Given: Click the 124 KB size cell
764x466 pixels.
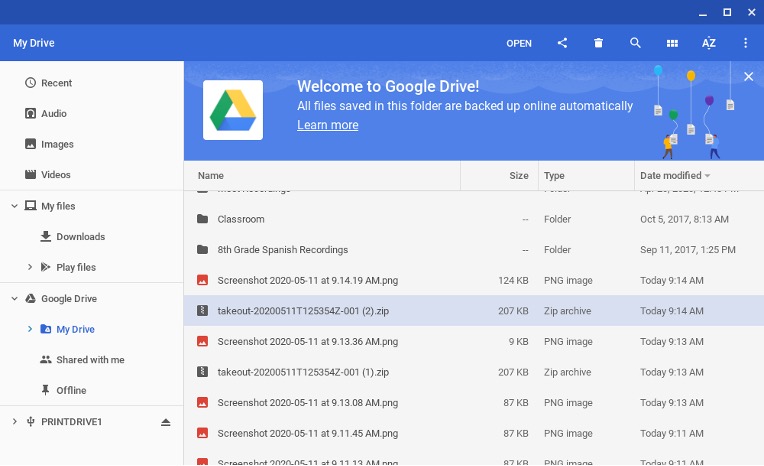Looking at the screenshot, I should pyautogui.click(x=513, y=280).
